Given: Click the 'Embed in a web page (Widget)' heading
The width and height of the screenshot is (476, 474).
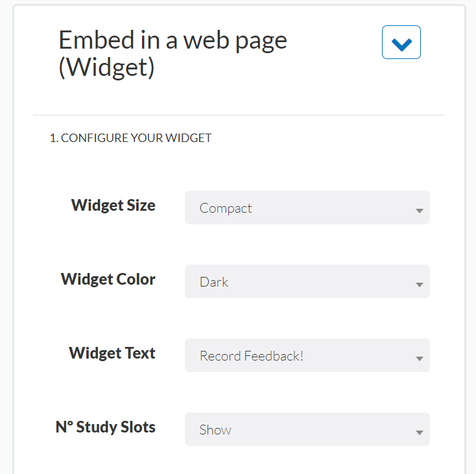Looking at the screenshot, I should pyautogui.click(x=173, y=53).
